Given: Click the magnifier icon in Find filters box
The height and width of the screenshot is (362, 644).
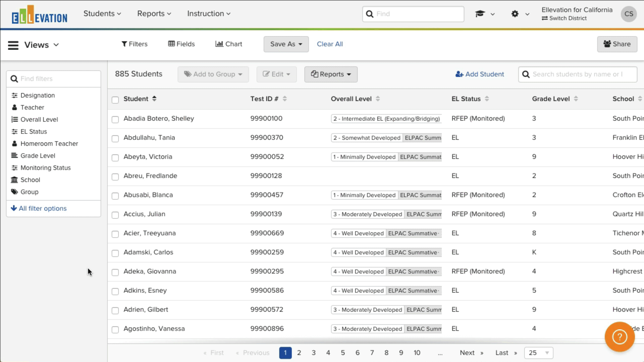Looking at the screenshot, I should click(14, 79).
